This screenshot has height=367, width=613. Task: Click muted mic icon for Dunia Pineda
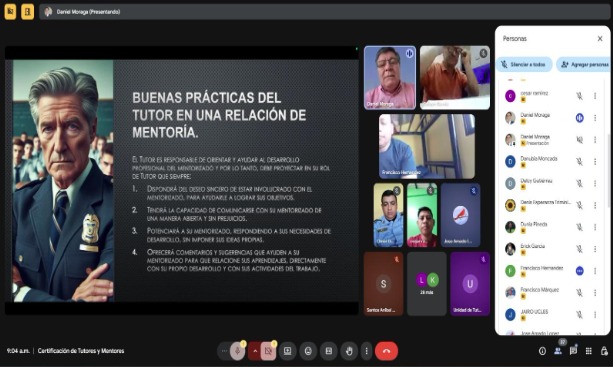pos(579,227)
